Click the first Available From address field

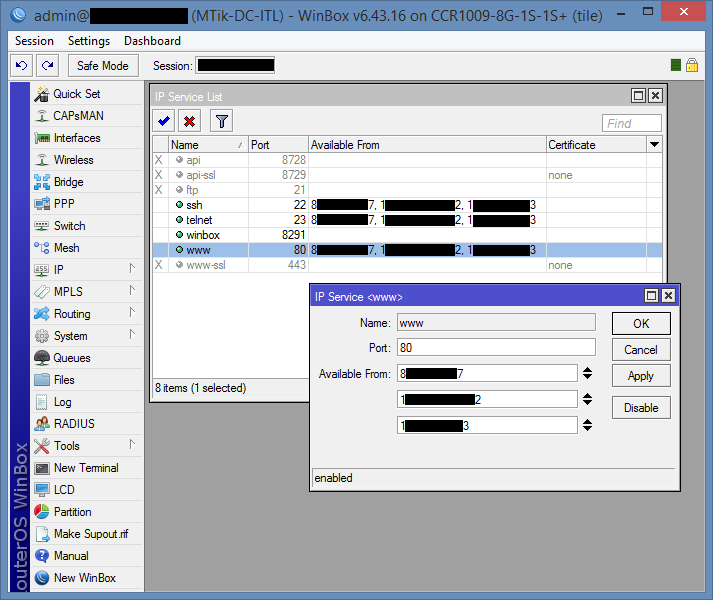point(487,373)
